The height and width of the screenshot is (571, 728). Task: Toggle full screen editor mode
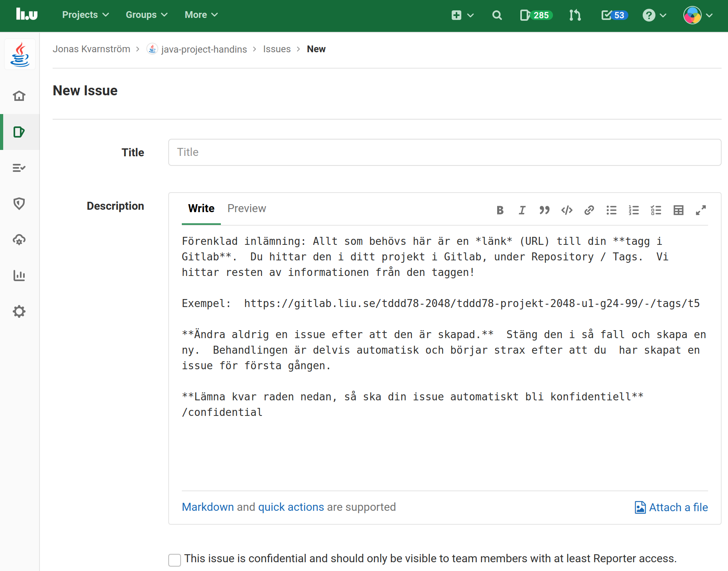tap(701, 210)
